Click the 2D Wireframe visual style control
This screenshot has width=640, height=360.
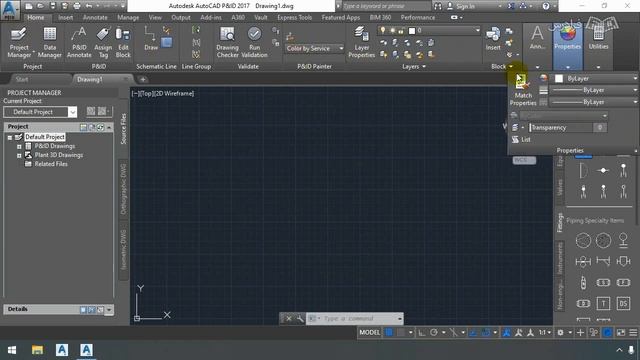pyautogui.click(x=174, y=93)
